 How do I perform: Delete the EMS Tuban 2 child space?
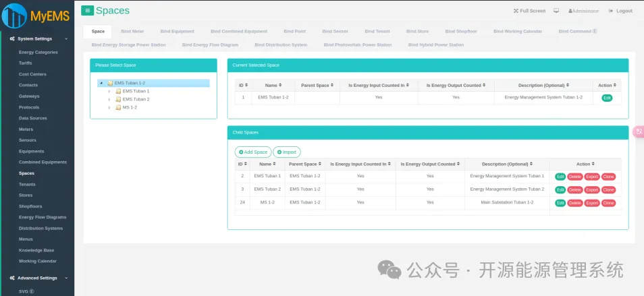pyautogui.click(x=575, y=190)
